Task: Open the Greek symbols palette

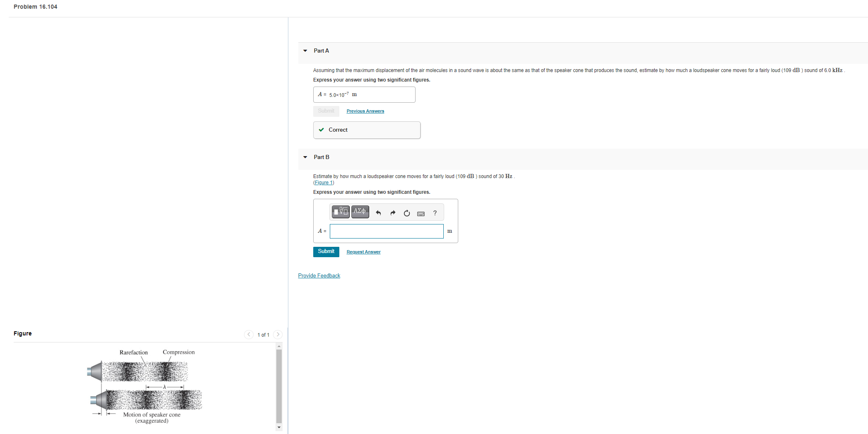Action: click(360, 212)
